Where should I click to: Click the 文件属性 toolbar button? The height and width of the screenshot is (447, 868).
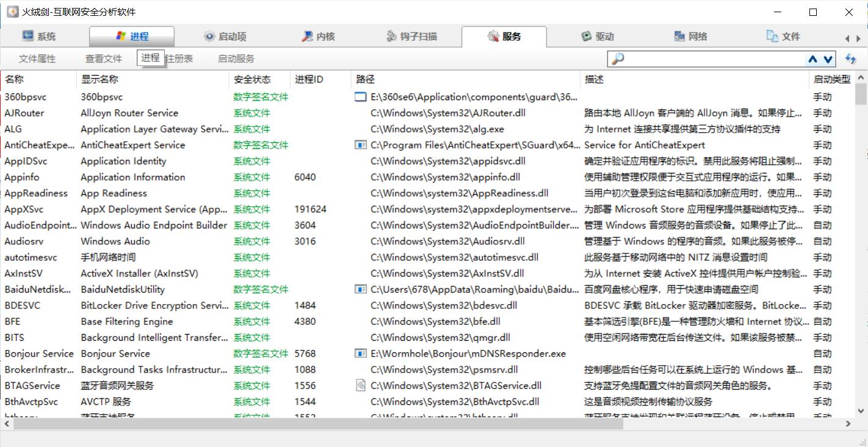(37, 59)
